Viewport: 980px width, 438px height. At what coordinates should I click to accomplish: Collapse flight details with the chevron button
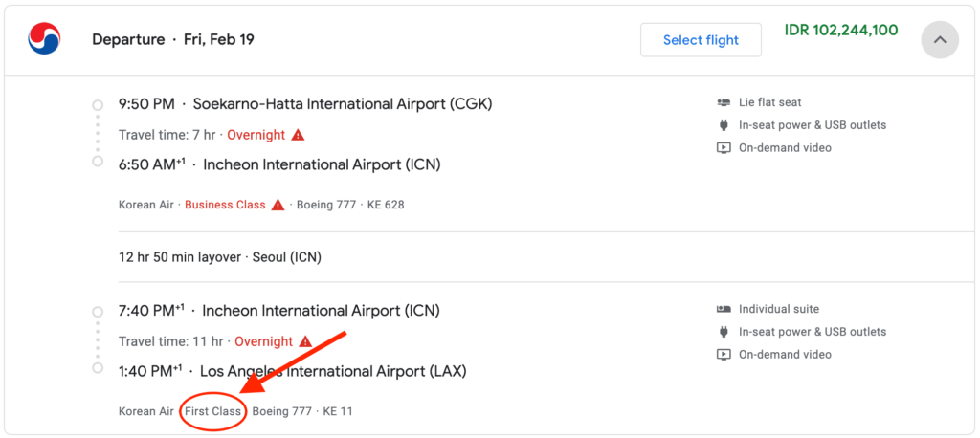[x=940, y=40]
